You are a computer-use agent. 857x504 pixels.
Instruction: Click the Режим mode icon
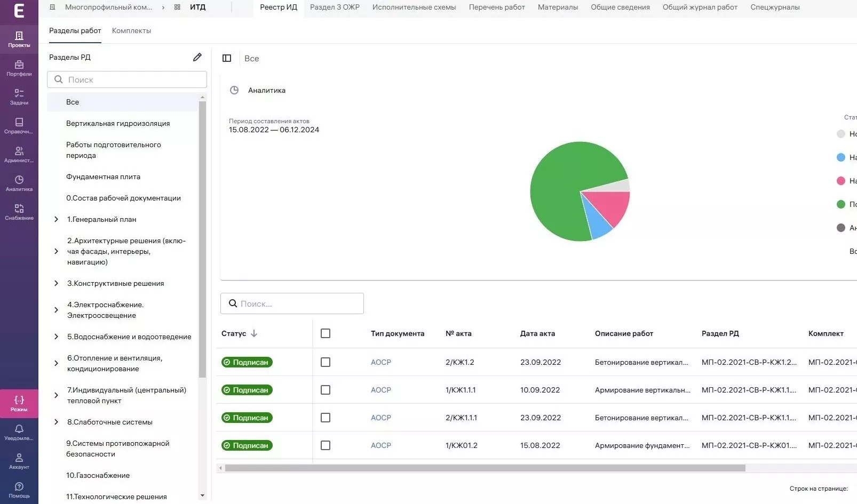tap(19, 403)
